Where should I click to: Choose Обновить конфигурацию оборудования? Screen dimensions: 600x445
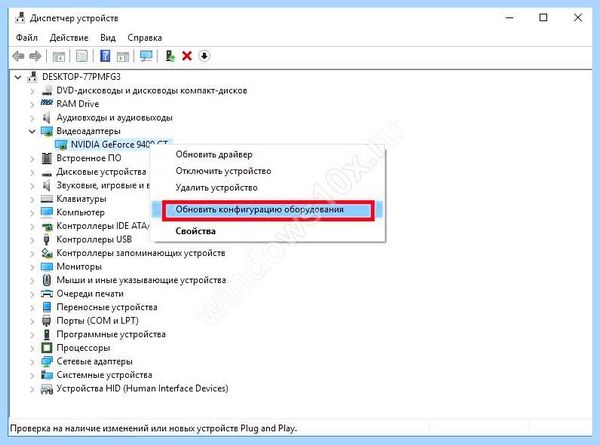click(268, 210)
